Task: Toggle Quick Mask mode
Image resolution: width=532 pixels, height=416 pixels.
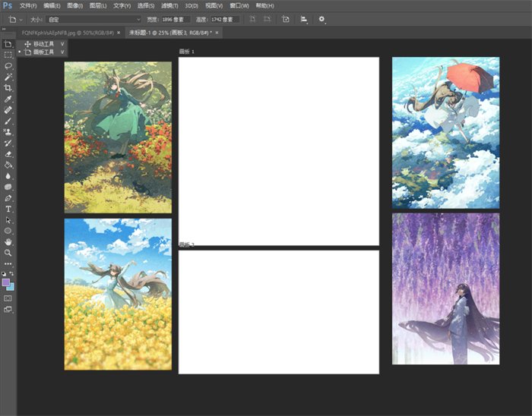Action: (x=8, y=298)
